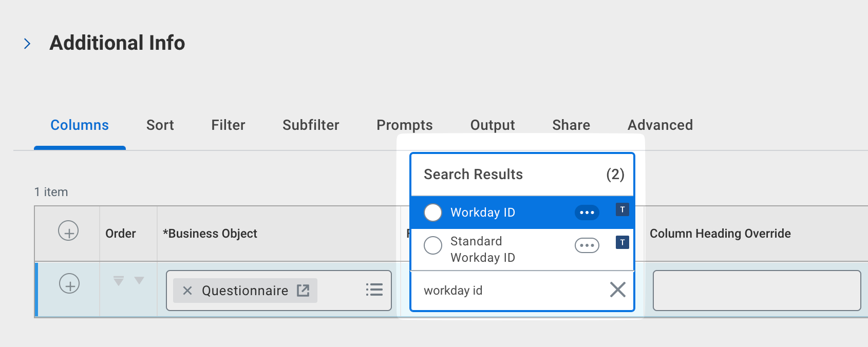Expand the Additional Info section
The image size is (868, 347).
(x=28, y=44)
